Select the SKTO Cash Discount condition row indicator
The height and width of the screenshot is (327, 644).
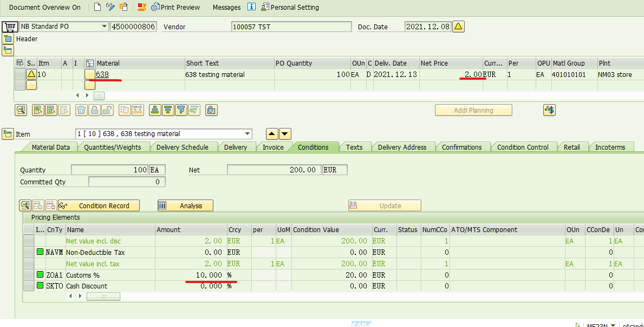pos(40,286)
